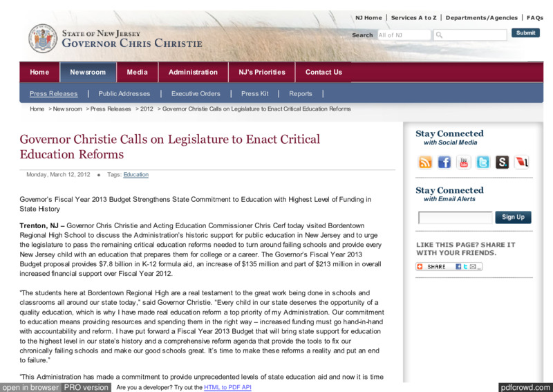Click the 'Governor Chris Christie' header title
This screenshot has width=553, height=392.
(132, 43)
